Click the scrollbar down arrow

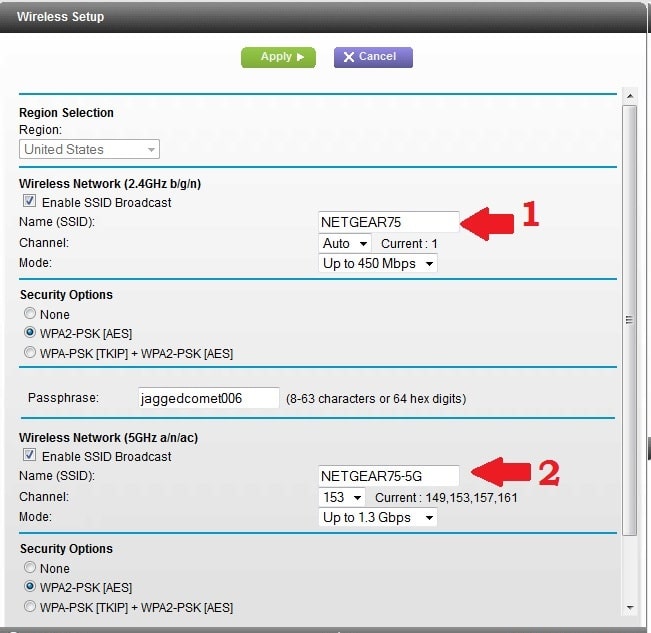pos(629,607)
